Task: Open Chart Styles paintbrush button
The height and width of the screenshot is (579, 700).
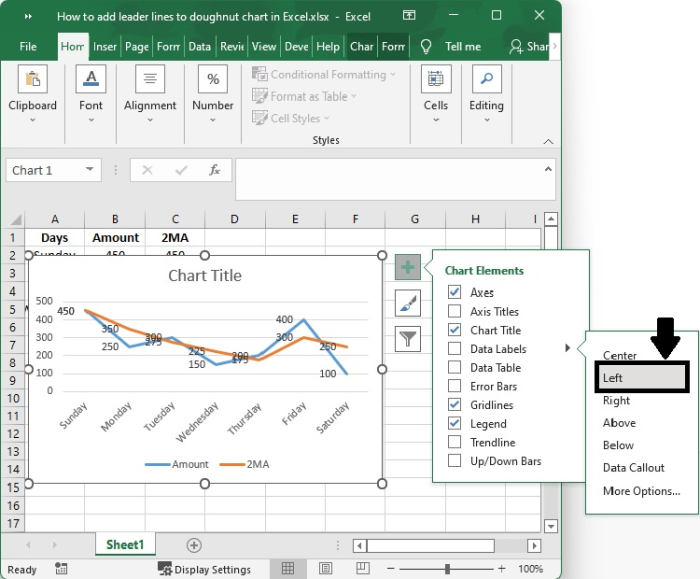Action: point(408,303)
